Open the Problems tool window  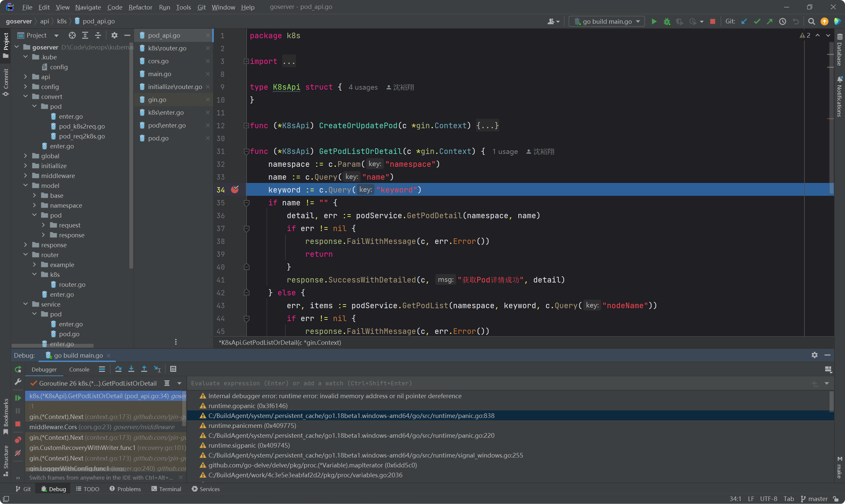(125, 489)
